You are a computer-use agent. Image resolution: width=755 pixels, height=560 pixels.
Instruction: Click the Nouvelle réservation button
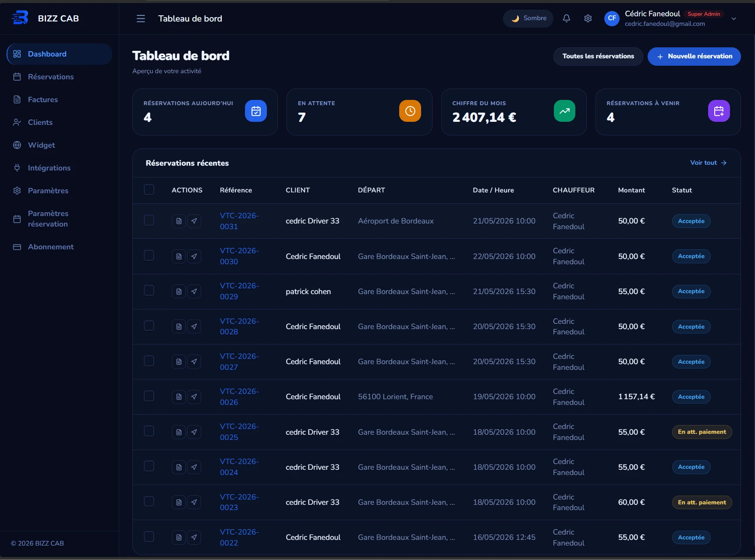pos(694,57)
